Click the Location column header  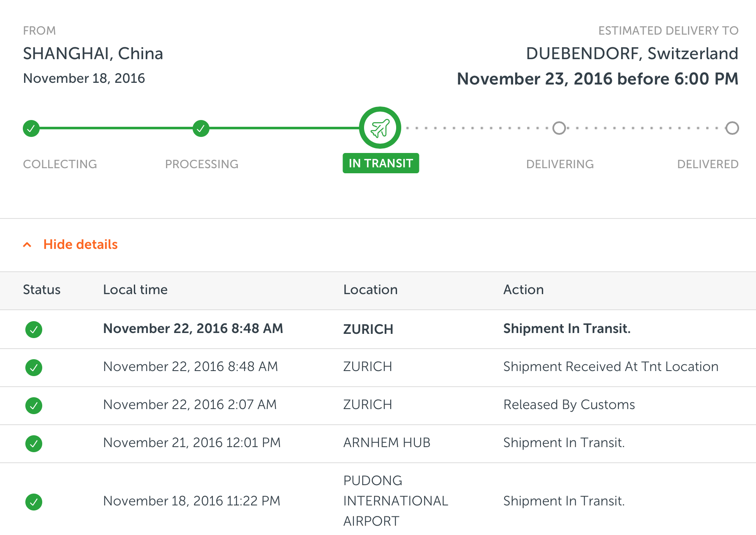[x=370, y=289]
